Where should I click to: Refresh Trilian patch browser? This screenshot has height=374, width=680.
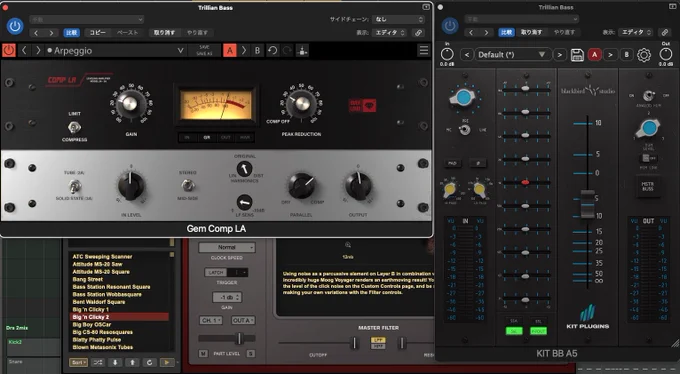point(150,362)
